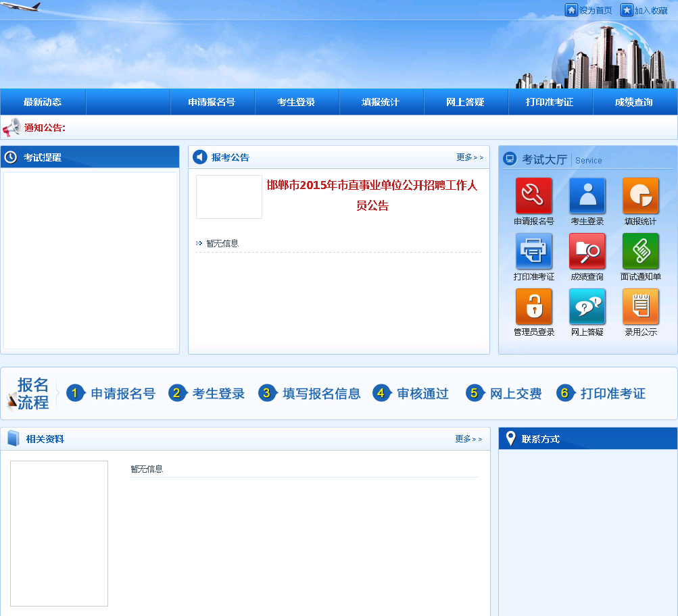Open the 最新动态 navigation tab
678x616 pixels.
(x=43, y=102)
